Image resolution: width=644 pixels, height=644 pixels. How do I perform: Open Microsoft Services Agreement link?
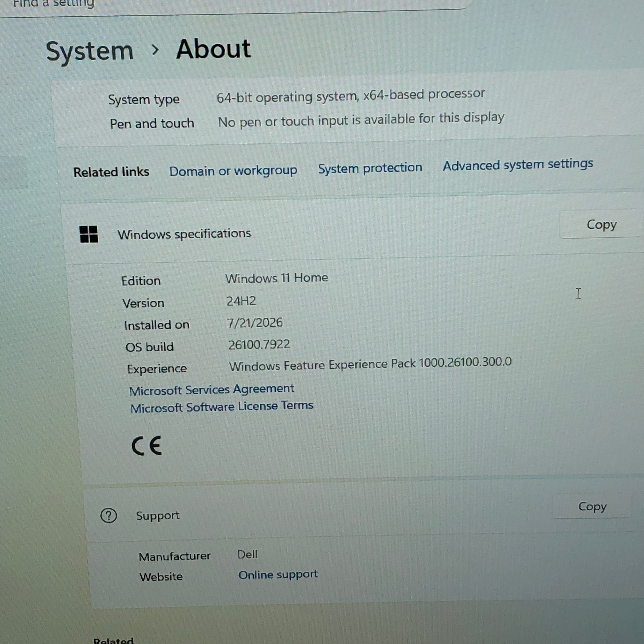coord(212,389)
